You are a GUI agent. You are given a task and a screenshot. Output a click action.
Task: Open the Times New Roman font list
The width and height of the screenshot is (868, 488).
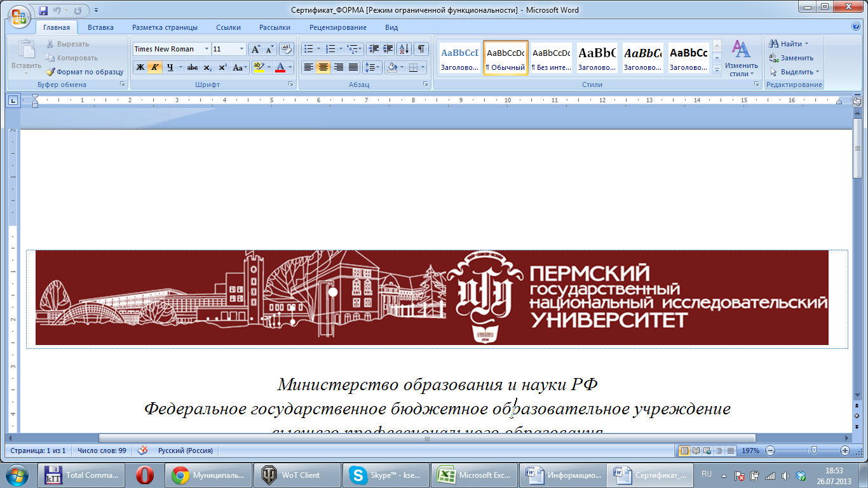tap(207, 49)
